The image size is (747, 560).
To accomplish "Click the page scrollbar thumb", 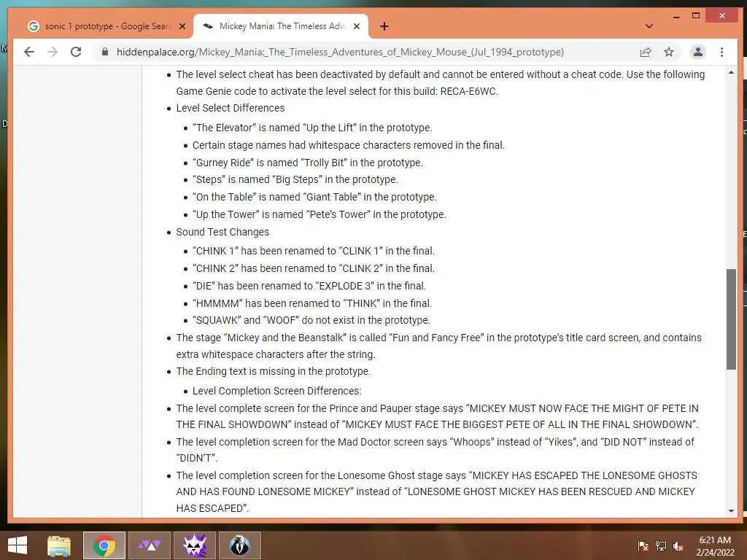I will (x=731, y=319).
